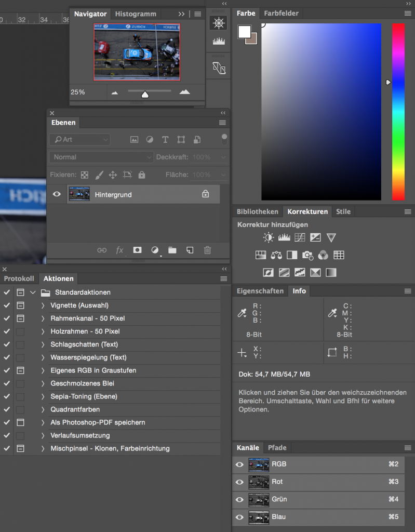Click the Navigator zoom slider handle

(145, 94)
